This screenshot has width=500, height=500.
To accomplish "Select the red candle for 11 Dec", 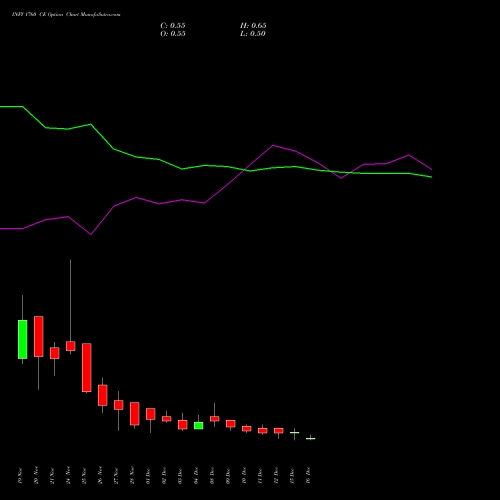I will [x=263, y=431].
